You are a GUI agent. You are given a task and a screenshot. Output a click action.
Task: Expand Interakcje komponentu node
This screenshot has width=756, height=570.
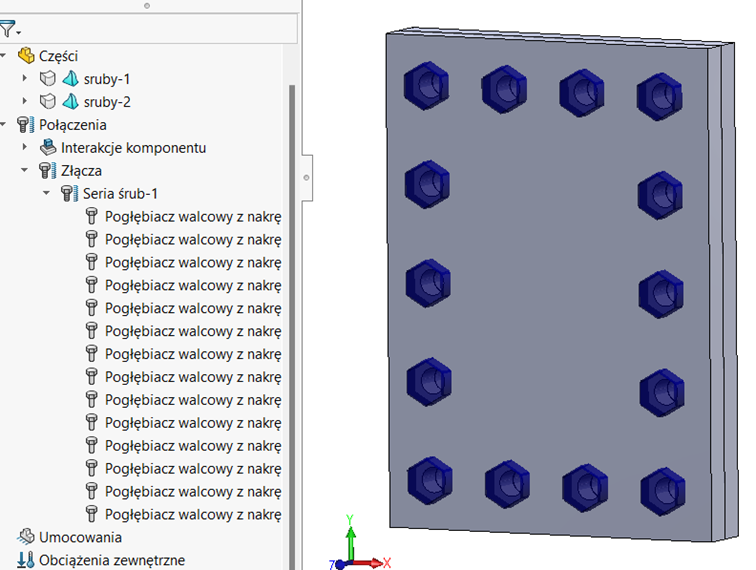[25, 146]
